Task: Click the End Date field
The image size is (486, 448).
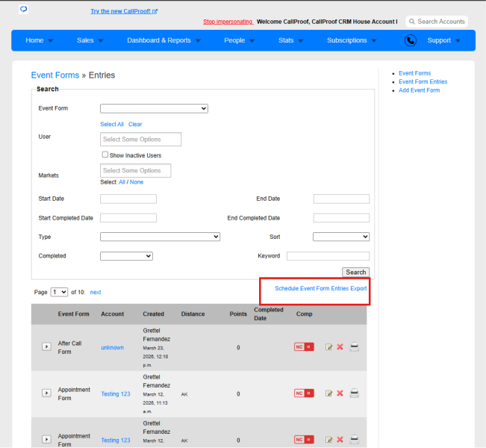Action: coord(341,199)
